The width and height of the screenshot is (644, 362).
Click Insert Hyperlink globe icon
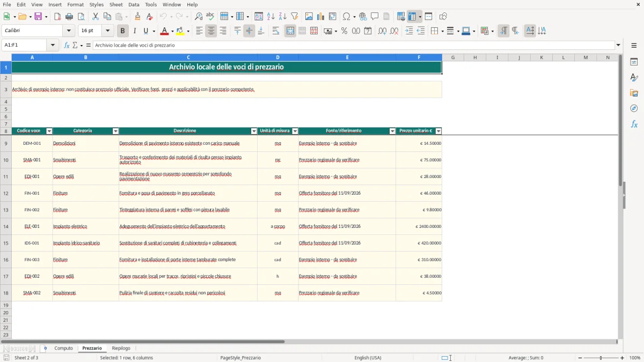363,17
